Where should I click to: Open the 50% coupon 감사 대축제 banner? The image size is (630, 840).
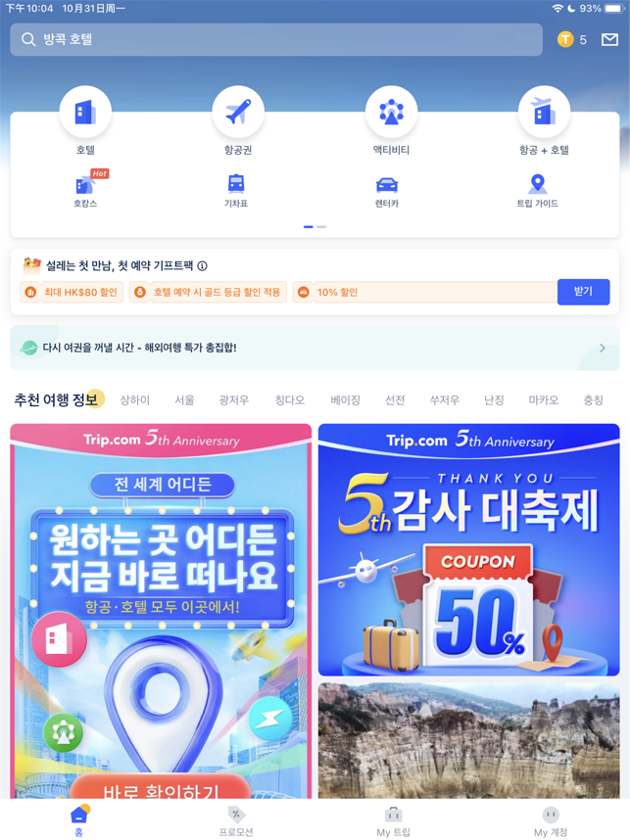(x=468, y=549)
